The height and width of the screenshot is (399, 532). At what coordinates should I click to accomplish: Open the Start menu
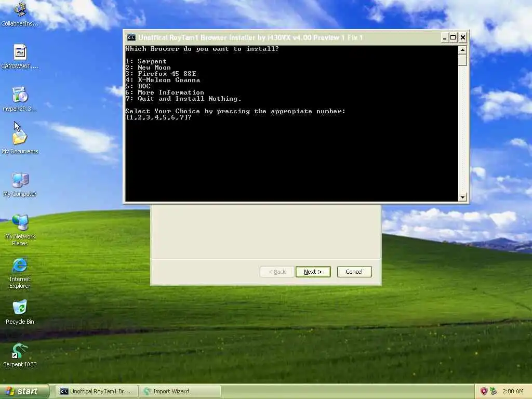(24, 392)
